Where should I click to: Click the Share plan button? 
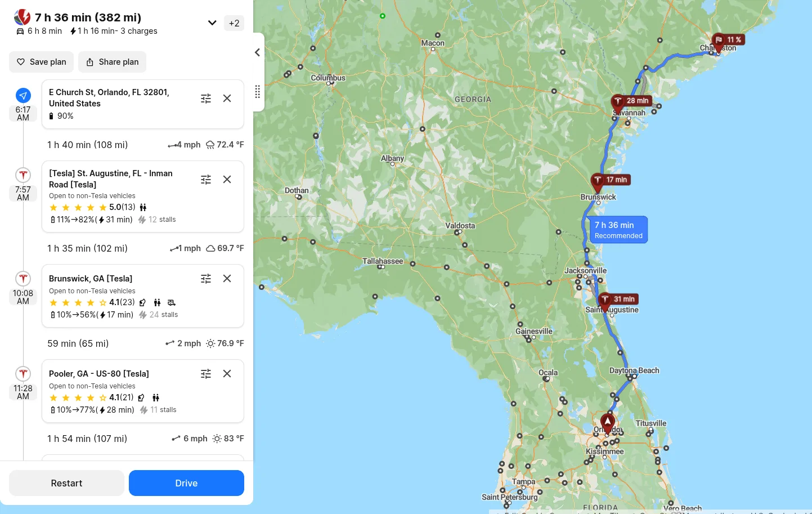tap(113, 62)
